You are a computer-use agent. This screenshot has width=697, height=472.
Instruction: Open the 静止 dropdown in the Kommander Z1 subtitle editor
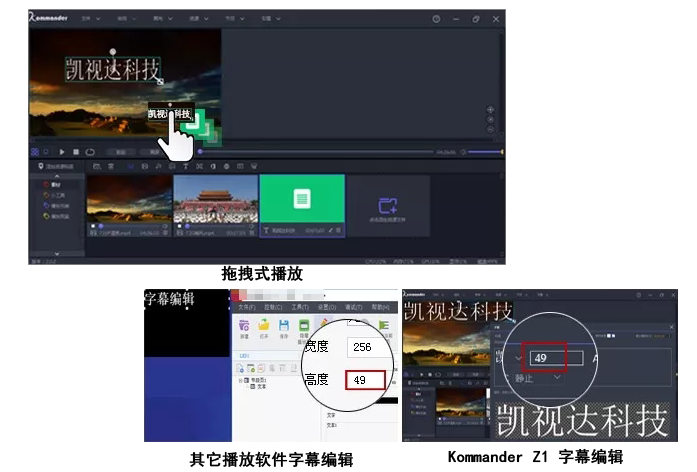pyautogui.click(x=538, y=378)
